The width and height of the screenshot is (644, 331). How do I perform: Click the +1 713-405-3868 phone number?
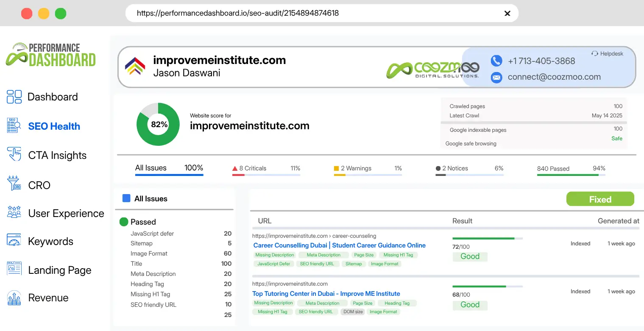pyautogui.click(x=541, y=61)
